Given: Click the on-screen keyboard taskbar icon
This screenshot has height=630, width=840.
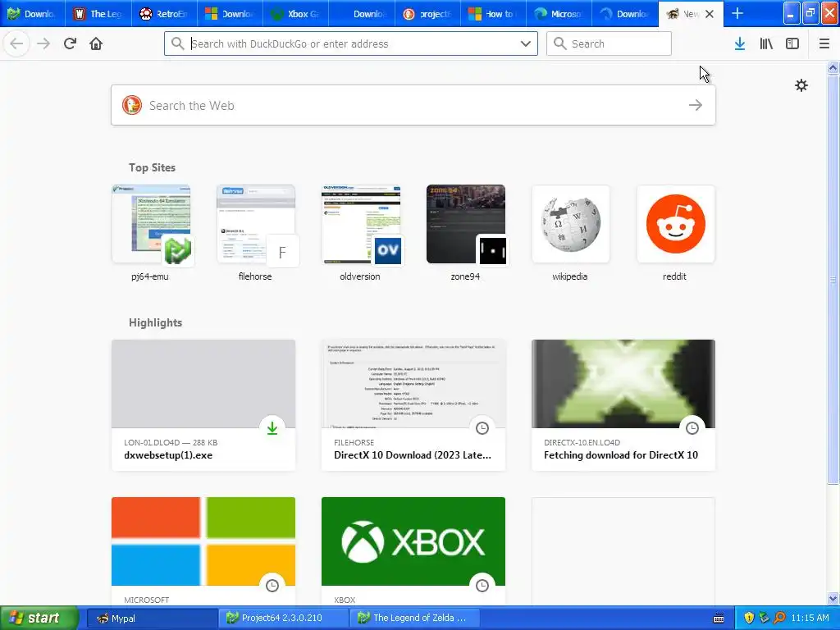Looking at the screenshot, I should [x=719, y=619].
